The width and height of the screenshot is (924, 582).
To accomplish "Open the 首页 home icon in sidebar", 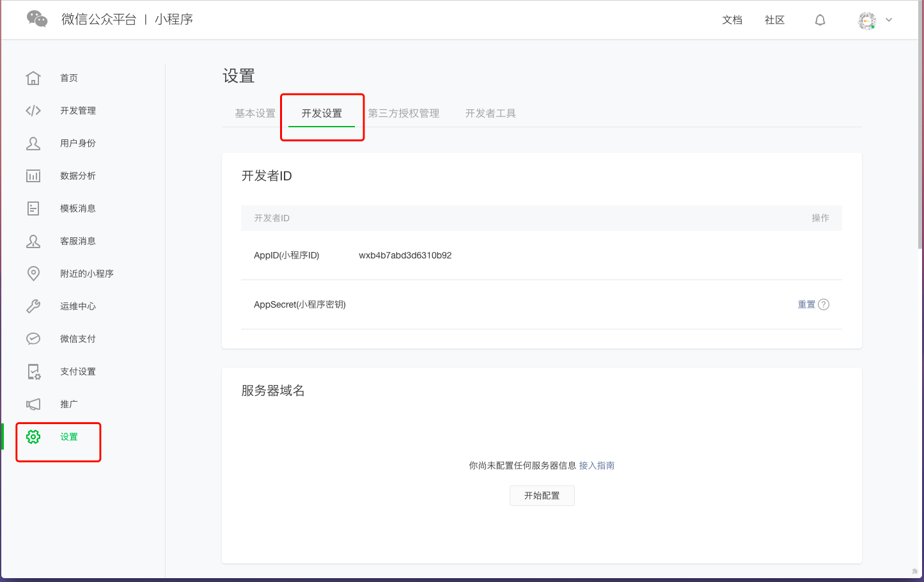I will pyautogui.click(x=33, y=77).
